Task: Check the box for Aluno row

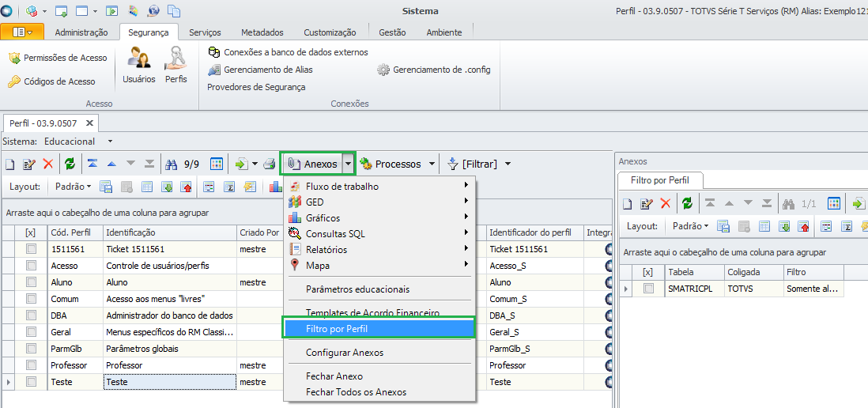Action: pyautogui.click(x=31, y=282)
